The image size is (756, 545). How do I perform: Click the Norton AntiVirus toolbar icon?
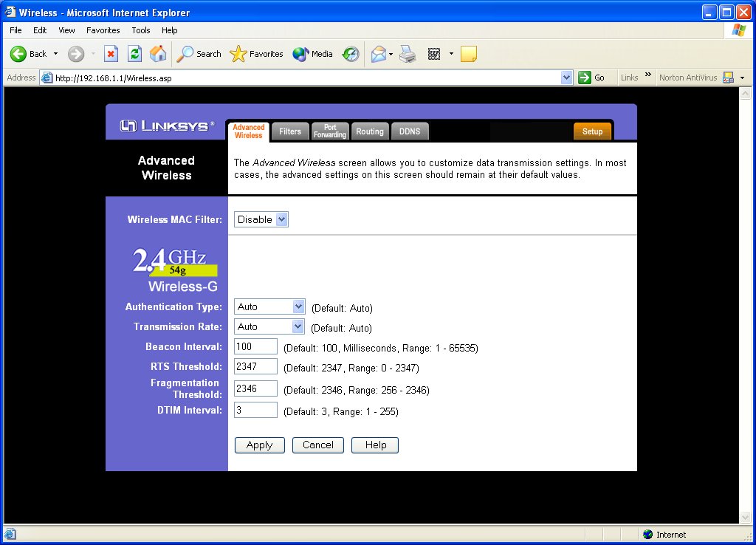coord(728,77)
